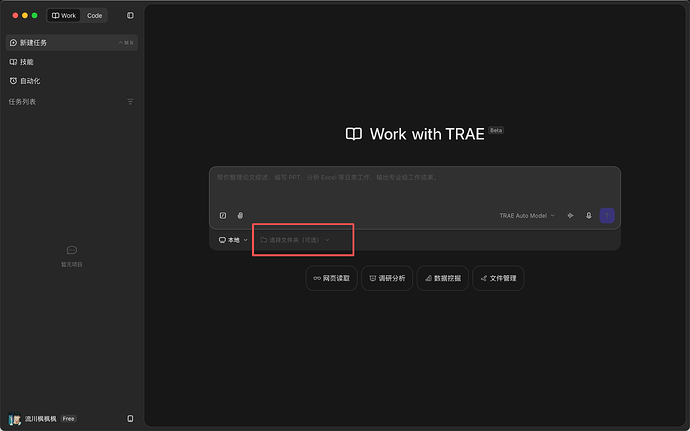This screenshot has height=431, width=690.
Task: Choose the 网页读取 quick action
Action: 331,278
